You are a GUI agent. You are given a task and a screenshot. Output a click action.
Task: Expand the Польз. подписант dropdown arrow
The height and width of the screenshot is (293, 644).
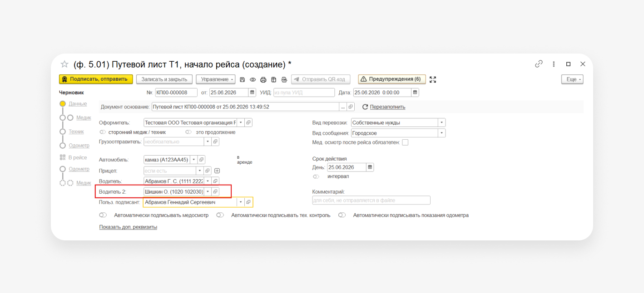coord(241,202)
